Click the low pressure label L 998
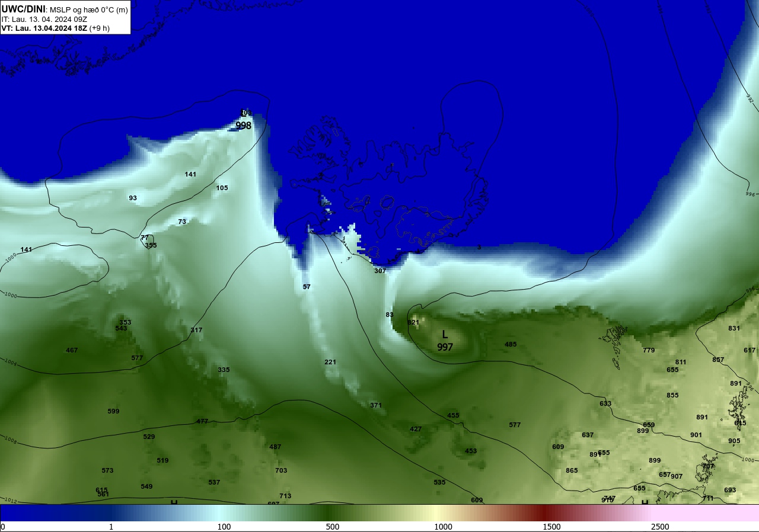 pos(244,120)
